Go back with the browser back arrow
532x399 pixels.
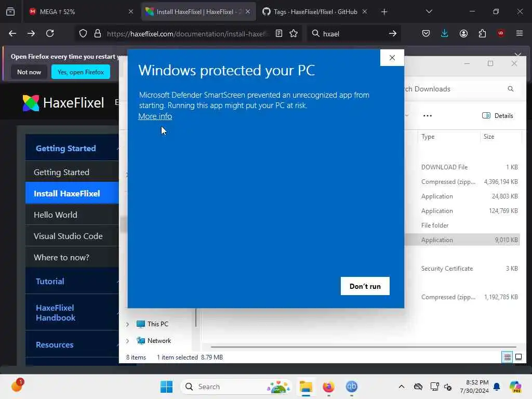12,33
